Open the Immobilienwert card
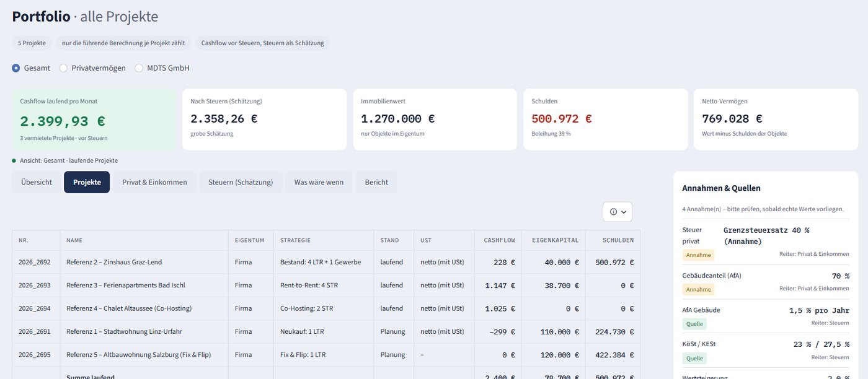The width and height of the screenshot is (868, 379). coord(435,120)
